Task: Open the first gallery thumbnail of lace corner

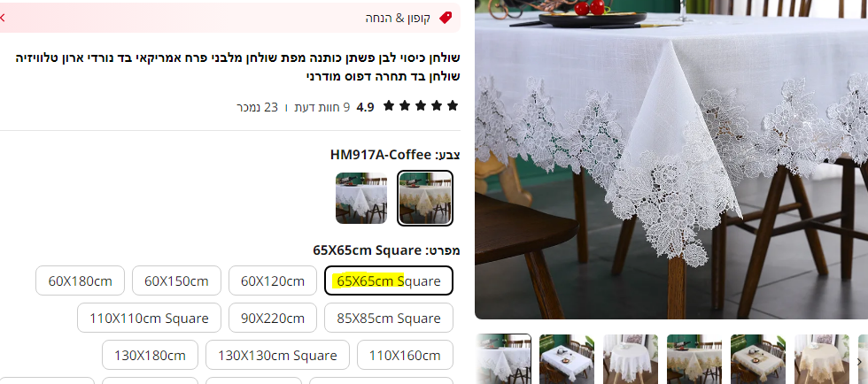Action: point(503,358)
